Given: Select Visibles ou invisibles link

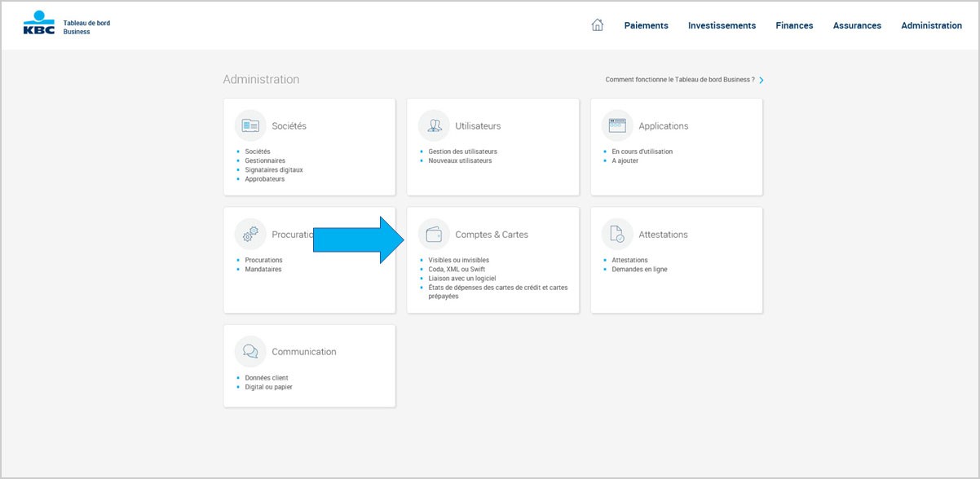Looking at the screenshot, I should coord(458,260).
